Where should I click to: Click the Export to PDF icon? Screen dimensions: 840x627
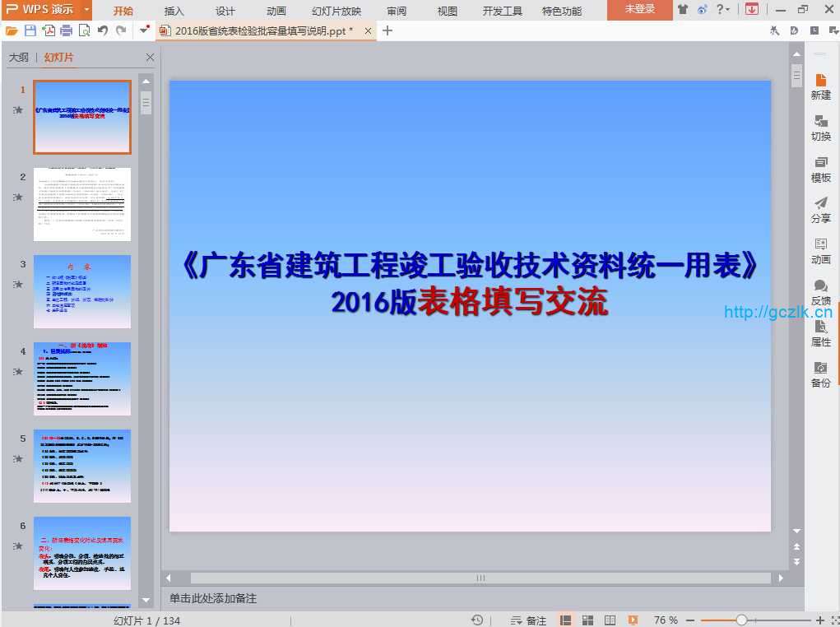click(49, 30)
